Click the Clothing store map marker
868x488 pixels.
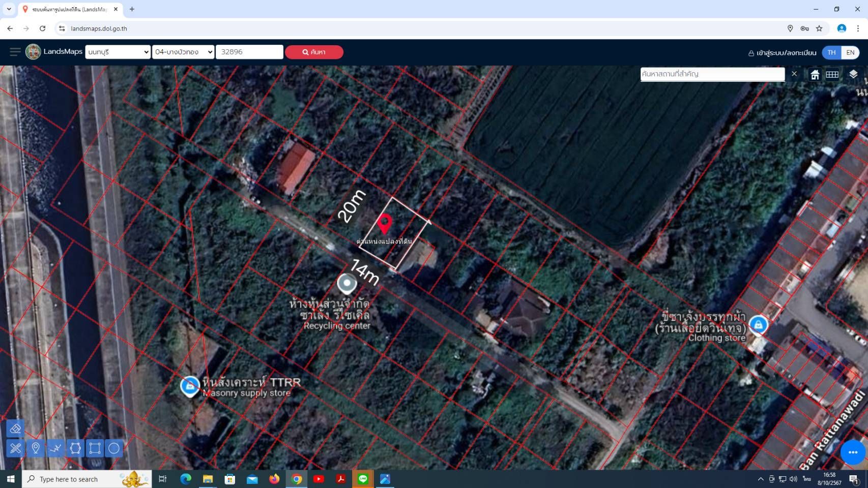click(x=758, y=325)
